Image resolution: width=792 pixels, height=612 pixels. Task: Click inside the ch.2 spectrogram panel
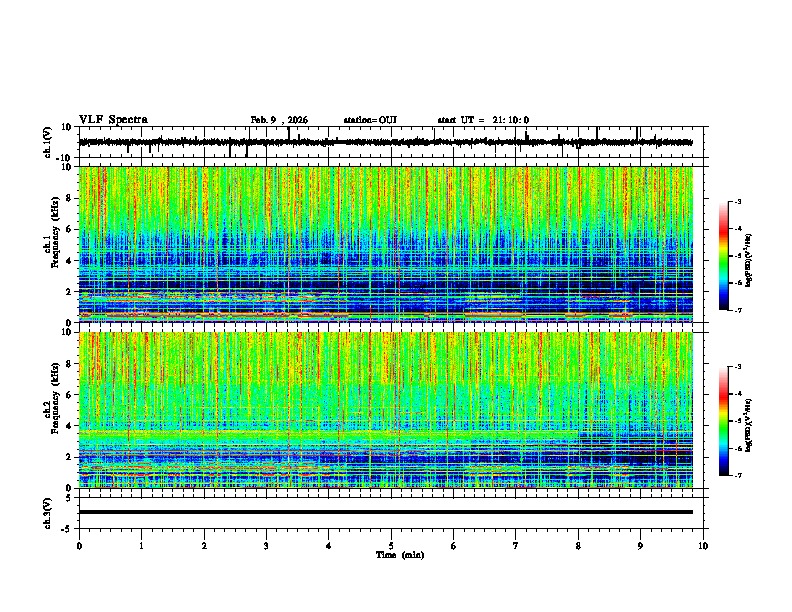pyautogui.click(x=386, y=410)
